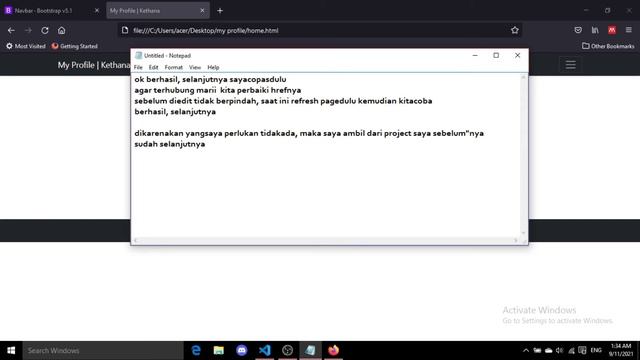The width and height of the screenshot is (640, 360).
Task: Open the action center notification icon
Action: 582,351
